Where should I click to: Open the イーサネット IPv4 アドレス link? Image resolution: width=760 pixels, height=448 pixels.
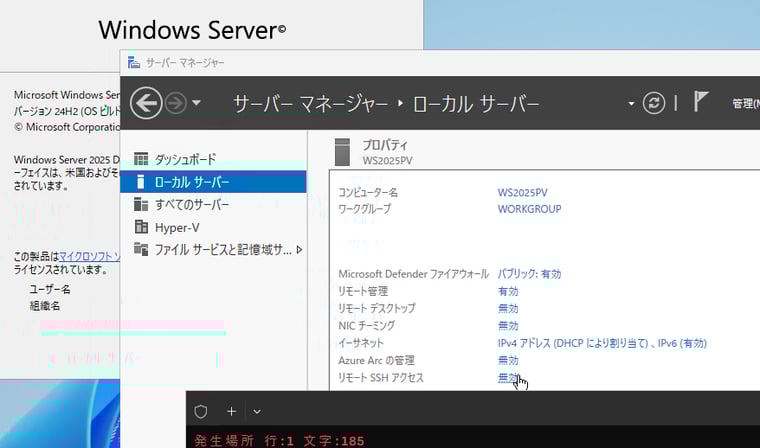pos(602,343)
